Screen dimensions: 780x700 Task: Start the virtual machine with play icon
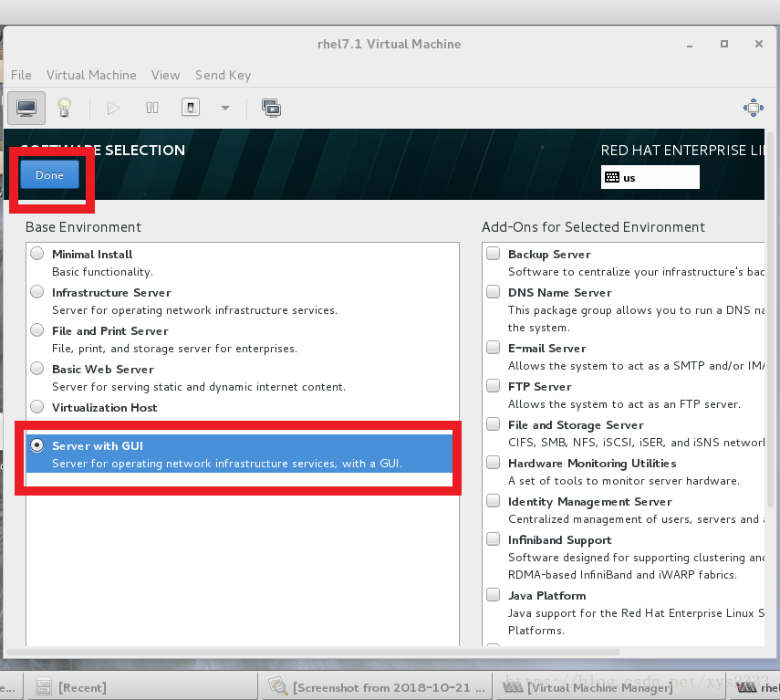(113, 108)
